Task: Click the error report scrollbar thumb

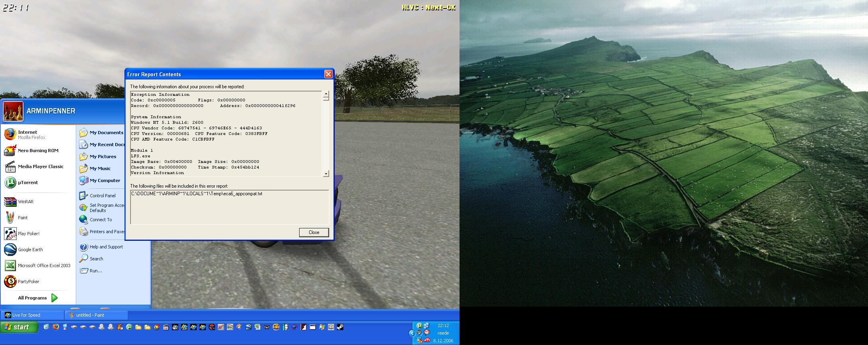Action: 326,99
